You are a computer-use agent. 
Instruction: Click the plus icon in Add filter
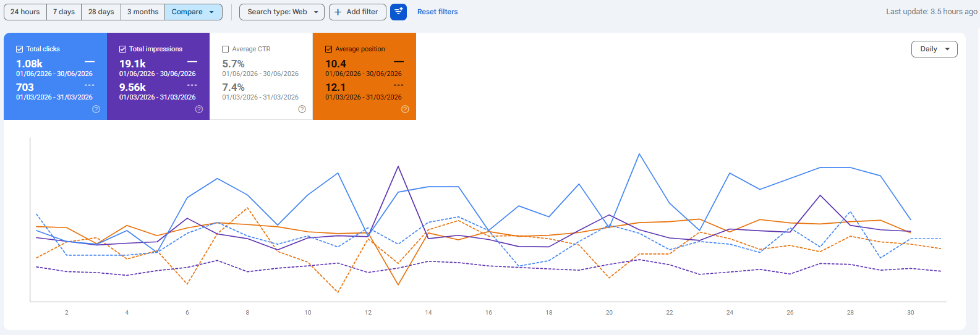click(x=338, y=12)
